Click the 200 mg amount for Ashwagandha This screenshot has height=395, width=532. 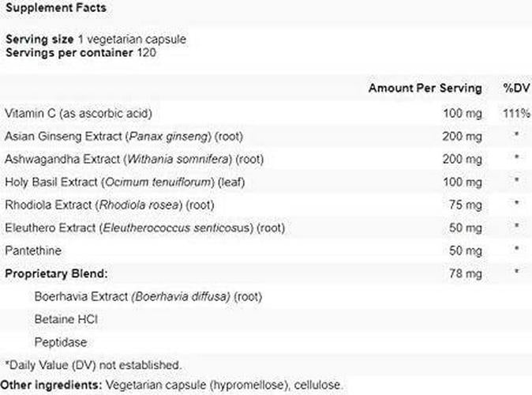pyautogui.click(x=463, y=158)
